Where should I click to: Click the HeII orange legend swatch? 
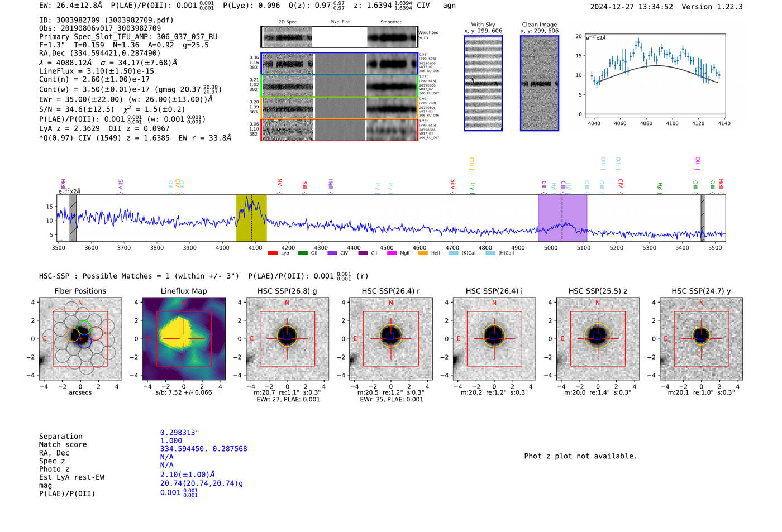423,253
